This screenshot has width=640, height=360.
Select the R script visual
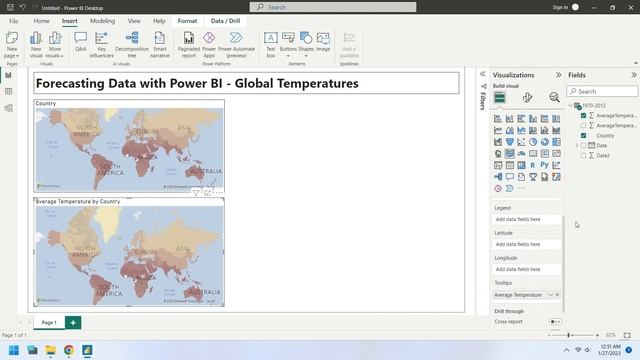pyautogui.click(x=533, y=165)
